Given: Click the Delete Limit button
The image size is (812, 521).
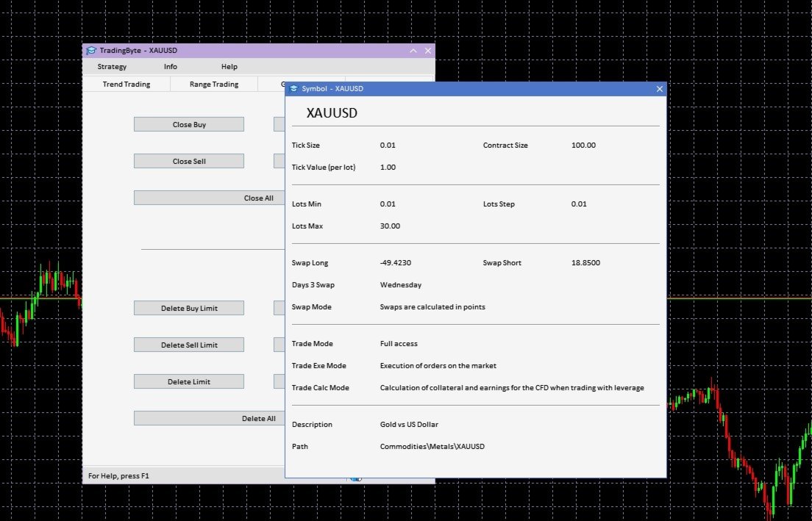Looking at the screenshot, I should tap(189, 382).
